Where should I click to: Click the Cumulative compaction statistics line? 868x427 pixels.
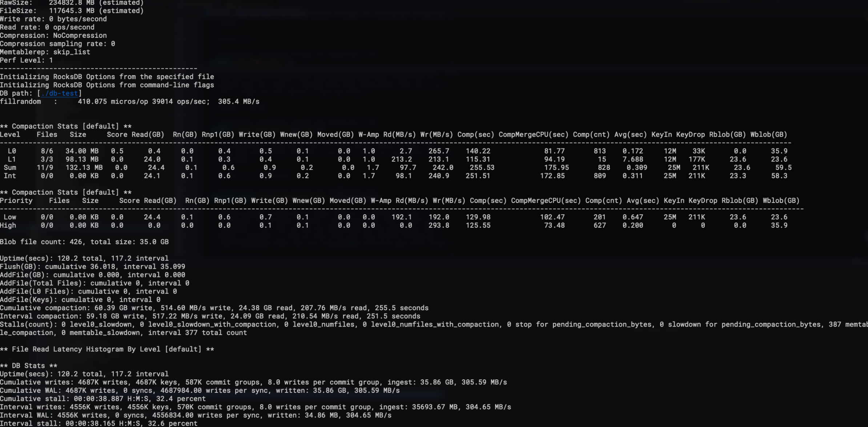(214, 308)
